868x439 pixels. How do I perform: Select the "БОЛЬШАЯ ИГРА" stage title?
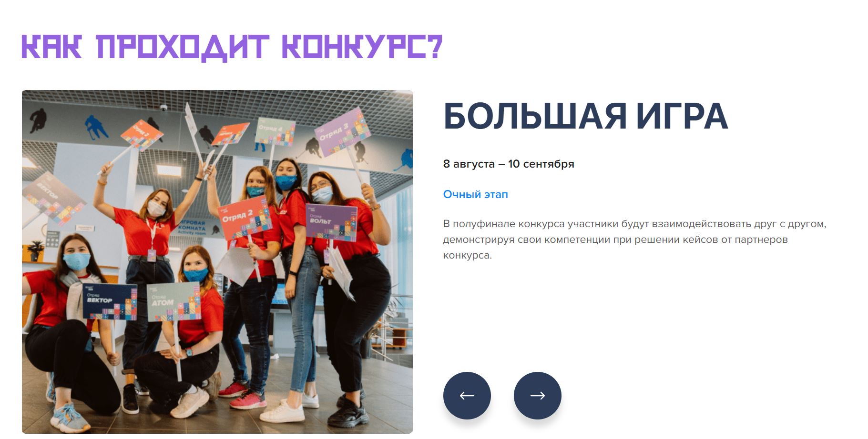pyautogui.click(x=585, y=116)
